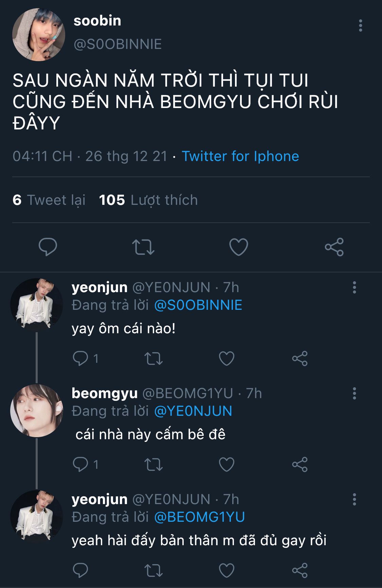Open more options on soobin's tweet

pyautogui.click(x=360, y=26)
